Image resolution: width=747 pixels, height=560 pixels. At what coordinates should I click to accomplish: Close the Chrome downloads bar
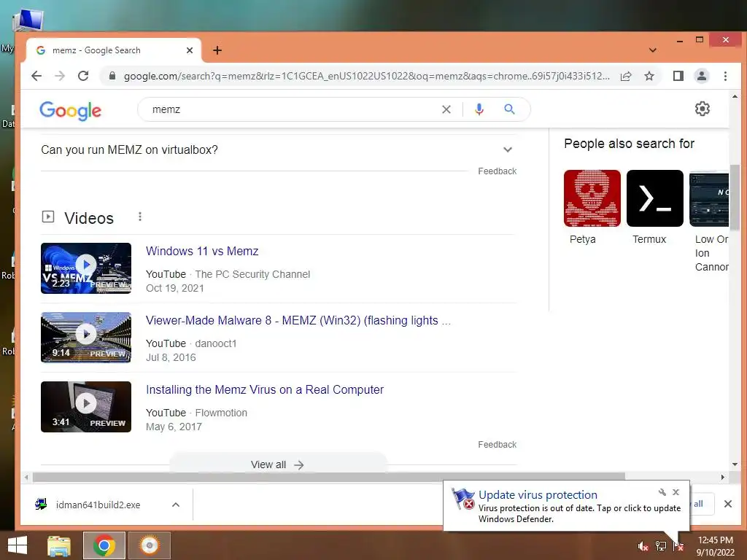click(727, 504)
